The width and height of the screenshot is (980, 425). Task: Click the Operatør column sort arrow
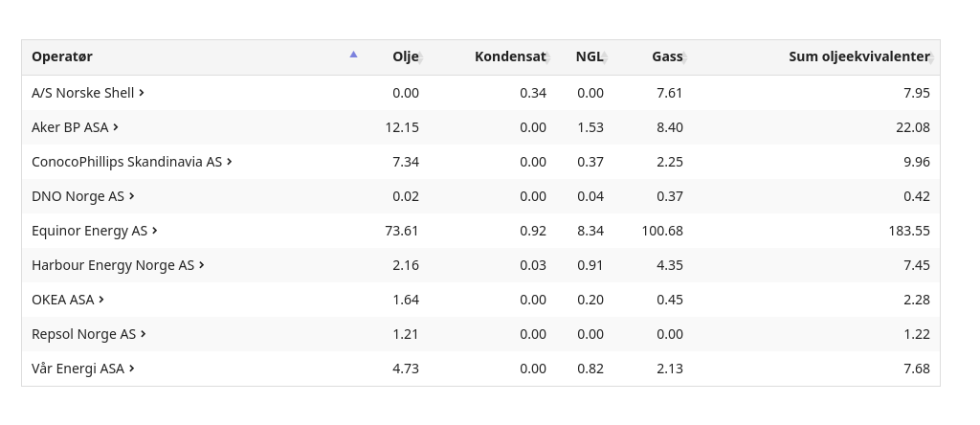353,55
